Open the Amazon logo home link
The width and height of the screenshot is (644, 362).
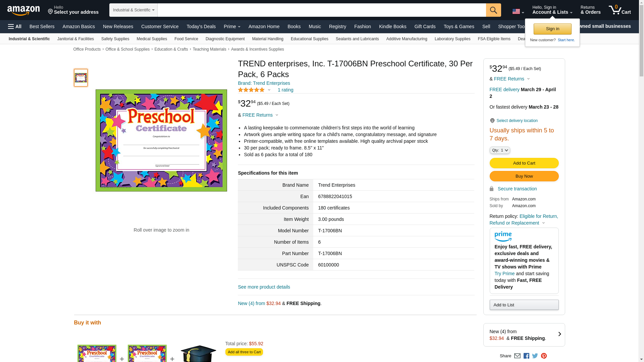tap(23, 10)
